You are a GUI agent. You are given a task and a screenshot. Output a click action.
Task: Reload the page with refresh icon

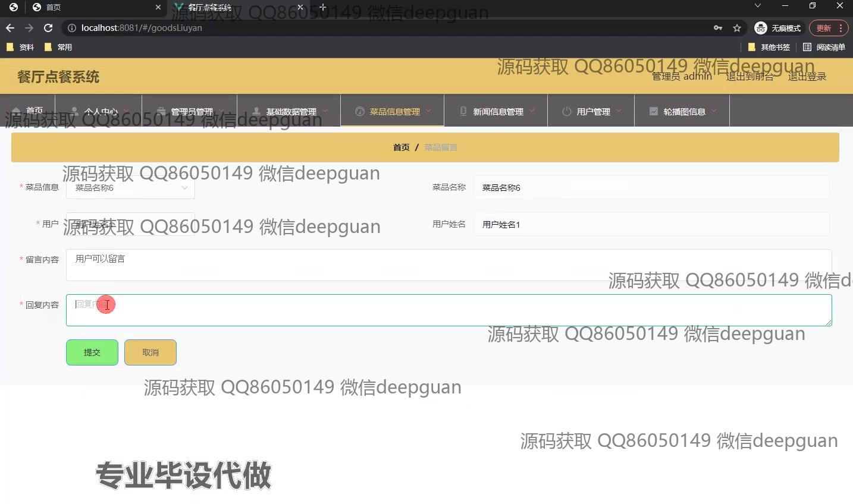tap(48, 28)
